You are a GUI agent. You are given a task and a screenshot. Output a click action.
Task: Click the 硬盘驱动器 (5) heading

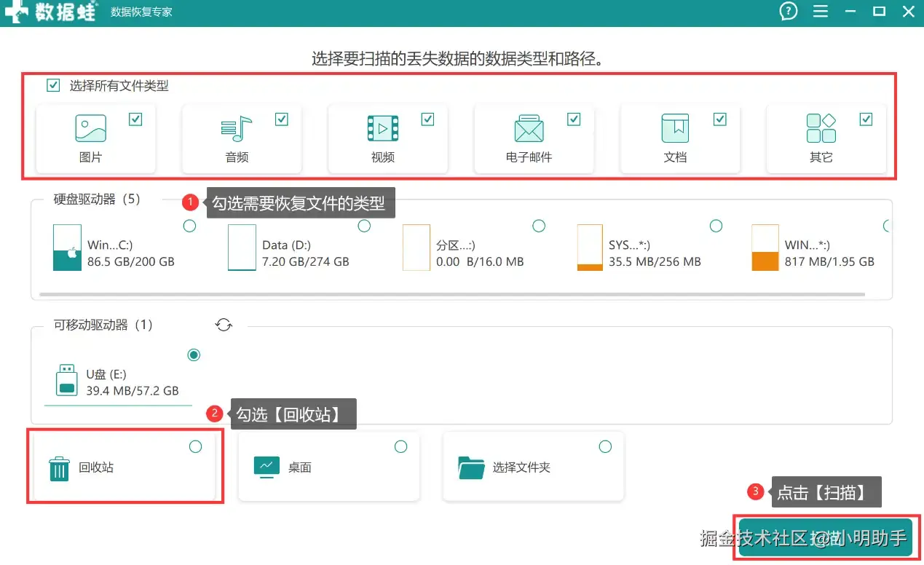point(97,199)
